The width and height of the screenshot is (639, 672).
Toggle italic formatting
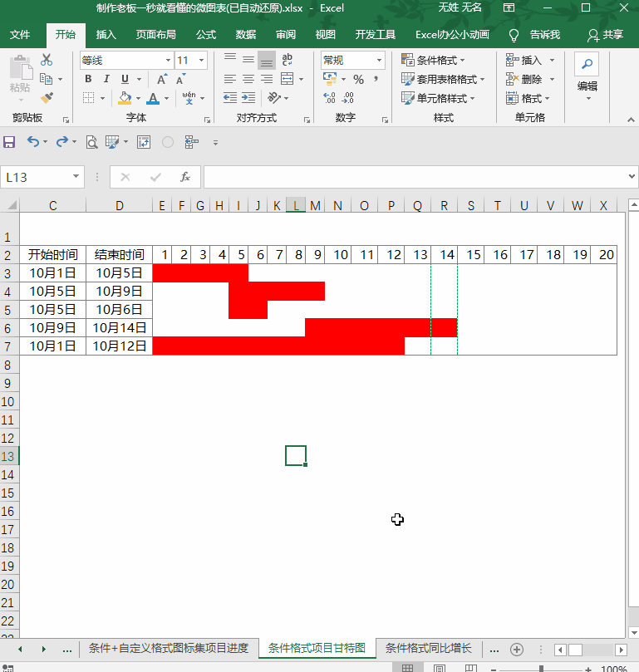tap(106, 79)
